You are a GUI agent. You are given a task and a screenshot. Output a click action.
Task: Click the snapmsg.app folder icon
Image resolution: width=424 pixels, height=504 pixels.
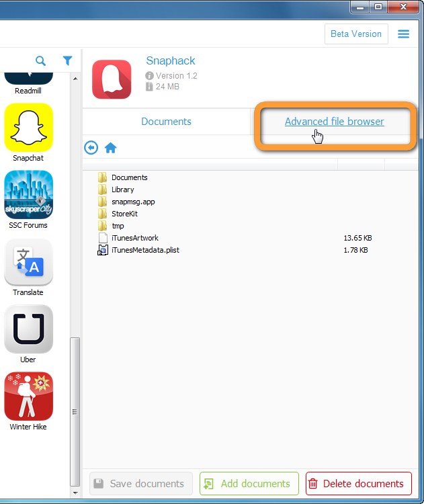tap(102, 202)
